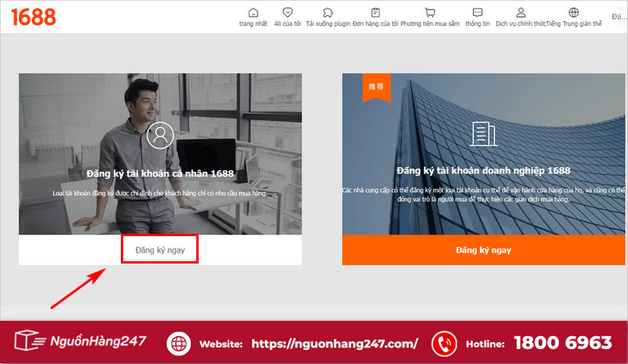The width and height of the screenshot is (628, 364).
Task: Click the building icon on enterprise card
Action: pyautogui.click(x=484, y=135)
